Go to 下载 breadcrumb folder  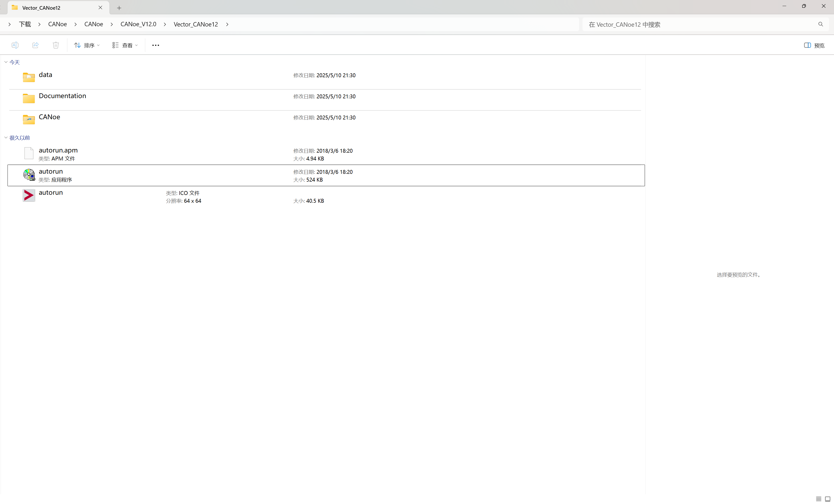[25, 24]
